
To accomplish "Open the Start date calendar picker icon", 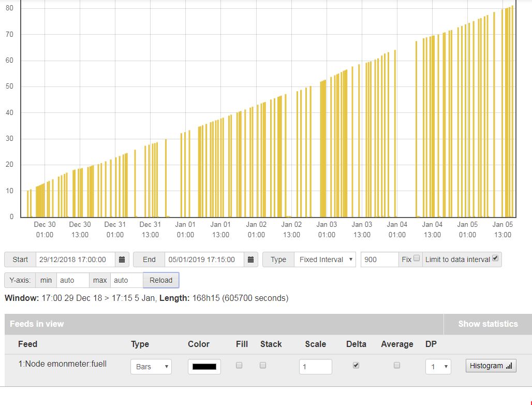I will tap(122, 259).
